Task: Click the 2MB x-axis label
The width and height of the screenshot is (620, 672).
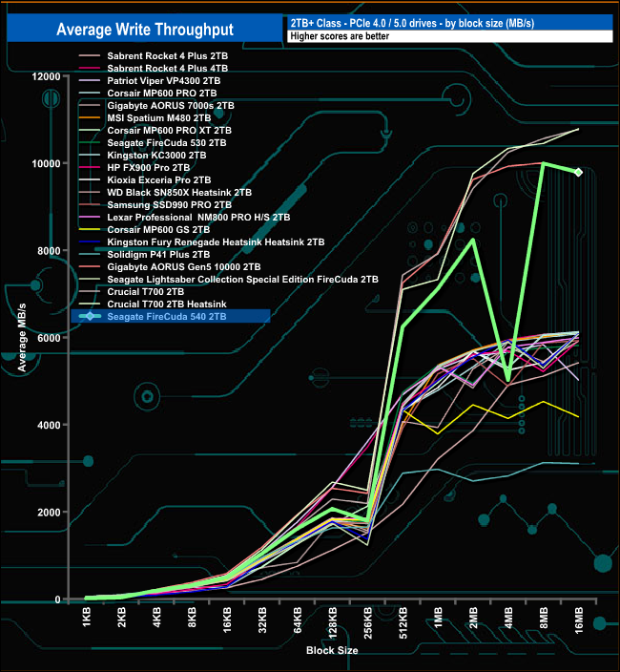Action: coord(473,618)
